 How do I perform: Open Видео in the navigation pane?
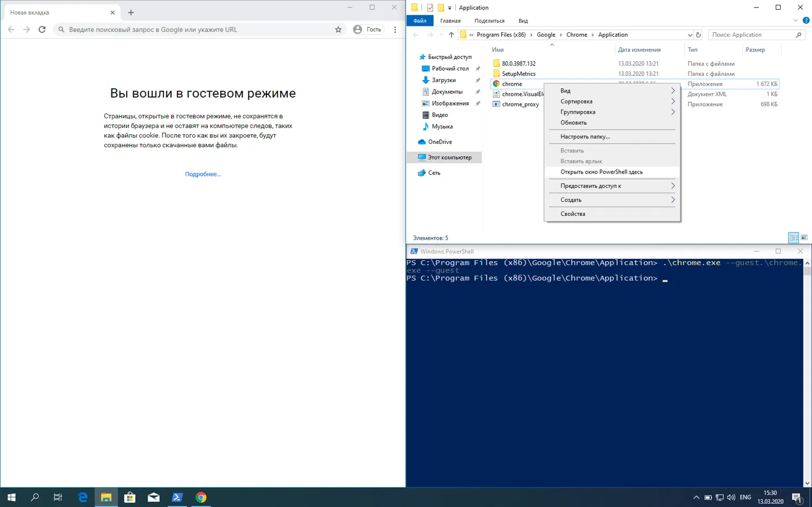440,115
